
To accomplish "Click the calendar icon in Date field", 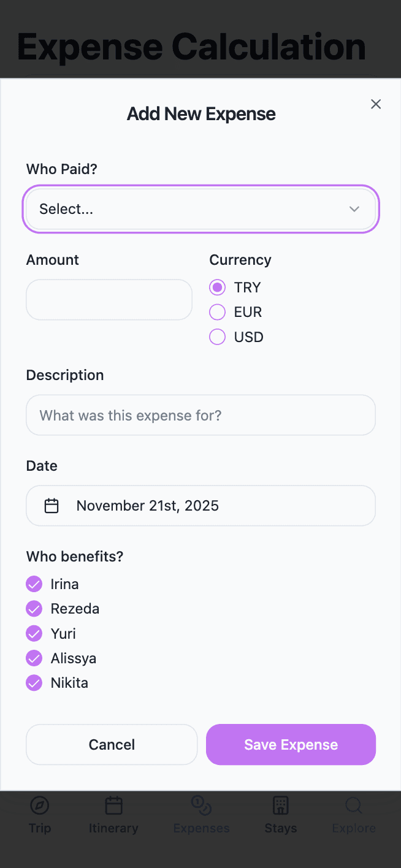I will click(x=52, y=506).
